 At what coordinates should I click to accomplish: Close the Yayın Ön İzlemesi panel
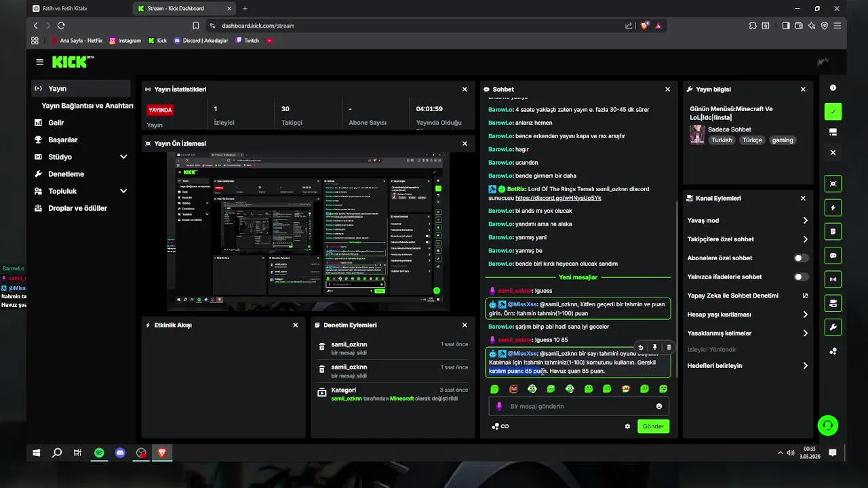pyautogui.click(x=465, y=144)
